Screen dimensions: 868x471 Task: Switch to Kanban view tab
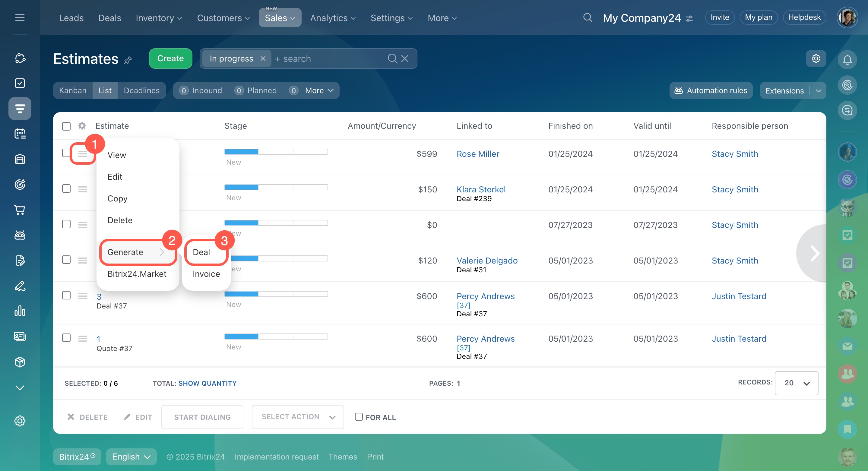[x=73, y=90]
